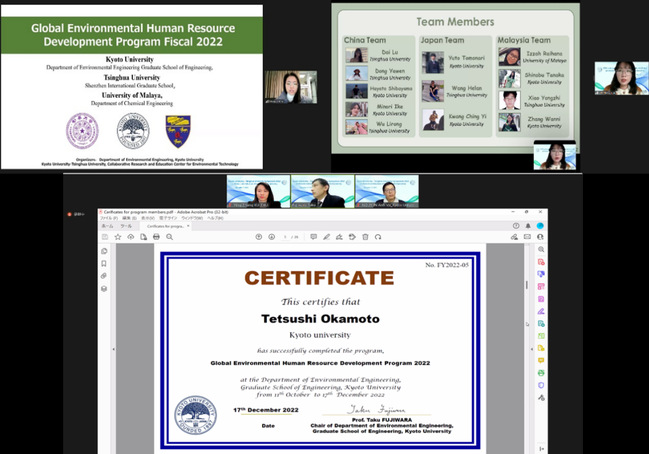Open the 電子サイン menu

pyautogui.click(x=168, y=218)
